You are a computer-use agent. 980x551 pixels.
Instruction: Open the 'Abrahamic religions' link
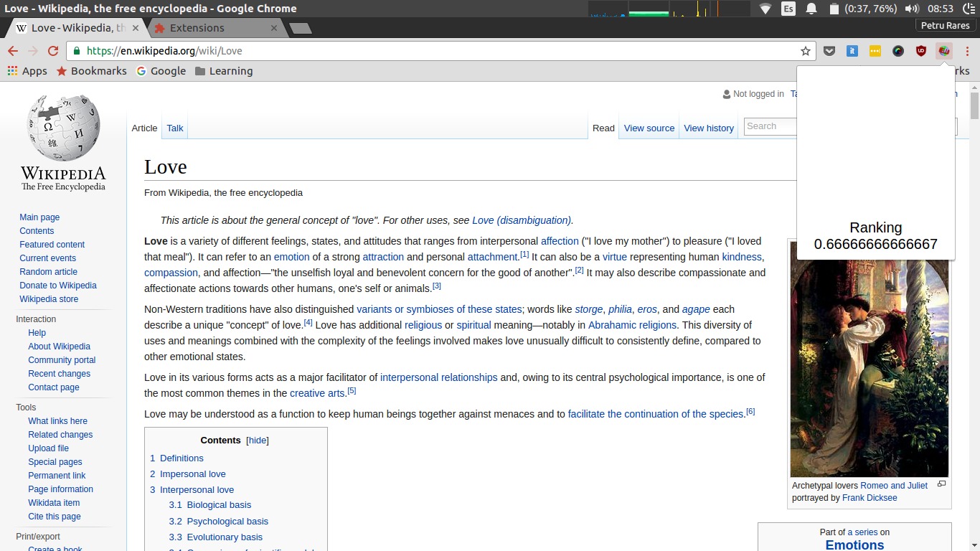click(x=632, y=325)
